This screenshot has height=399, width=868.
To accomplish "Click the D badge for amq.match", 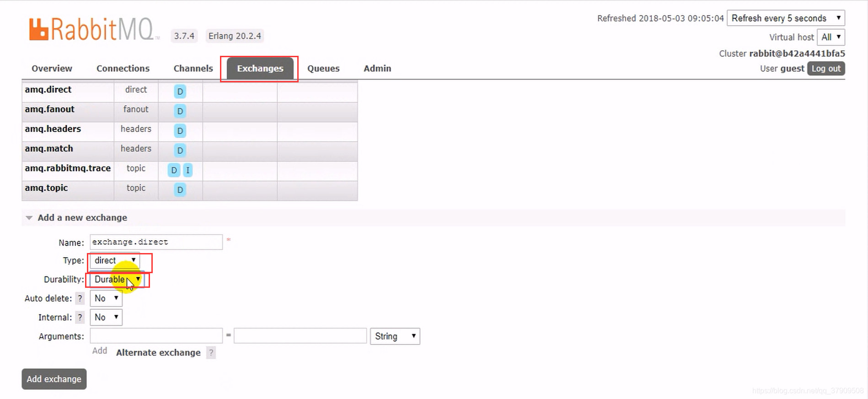I will 180,151.
